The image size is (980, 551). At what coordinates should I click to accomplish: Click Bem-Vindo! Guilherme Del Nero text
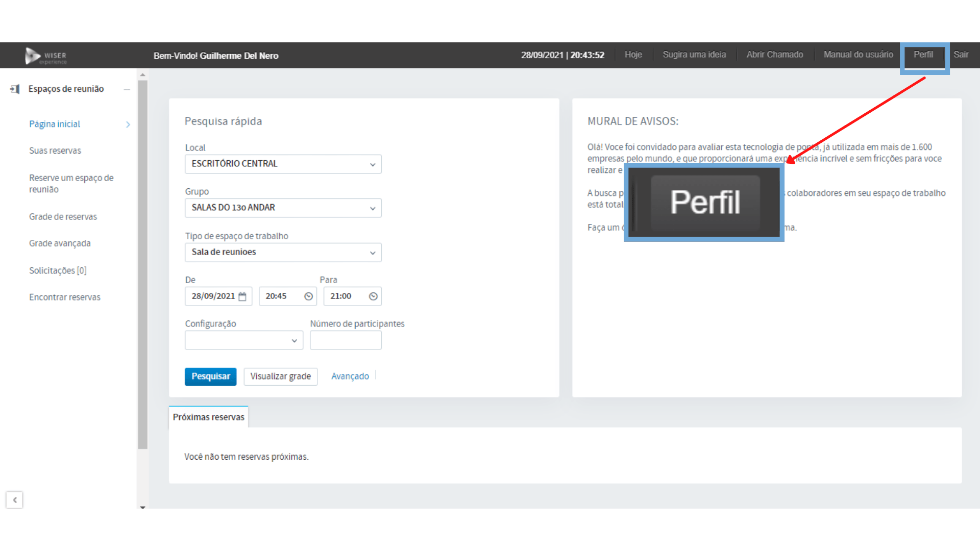point(216,56)
